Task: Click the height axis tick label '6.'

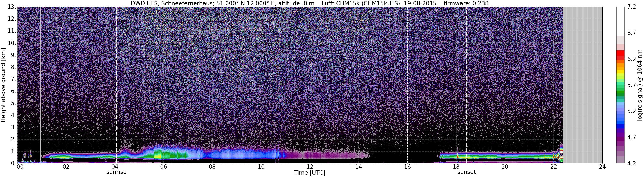Action: (x=13, y=91)
